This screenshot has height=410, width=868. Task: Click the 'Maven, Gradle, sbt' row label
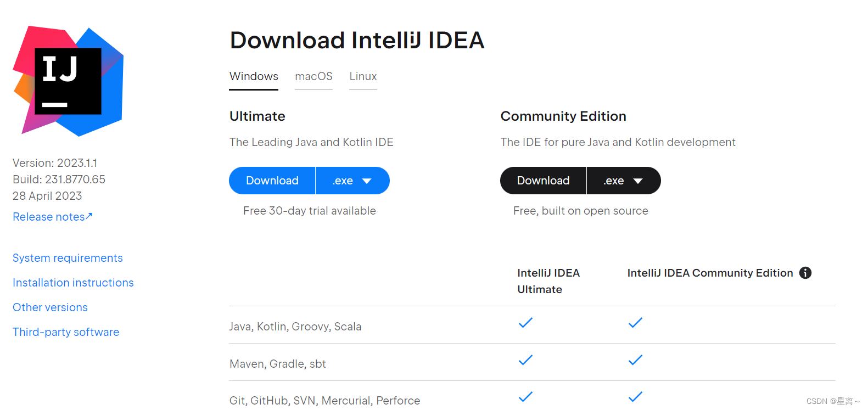point(278,364)
